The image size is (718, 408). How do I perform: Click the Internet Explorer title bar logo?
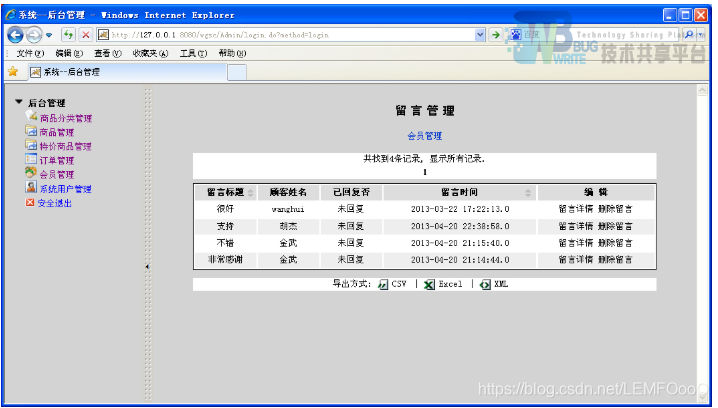click(x=11, y=15)
